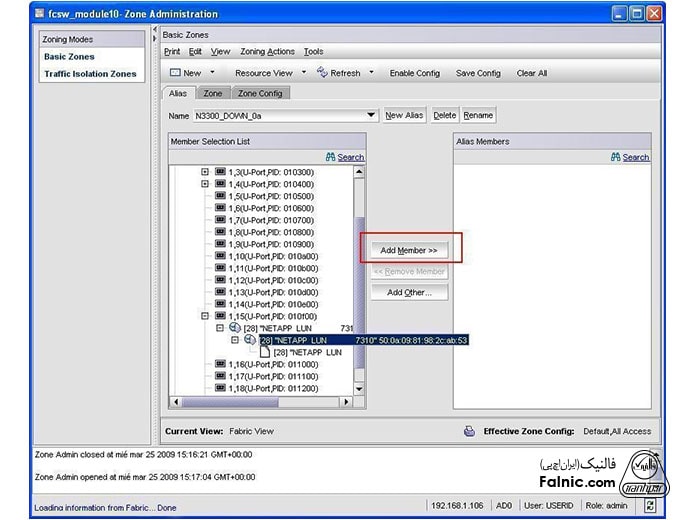Click Search binoculars in Alias Members panel

point(616,157)
